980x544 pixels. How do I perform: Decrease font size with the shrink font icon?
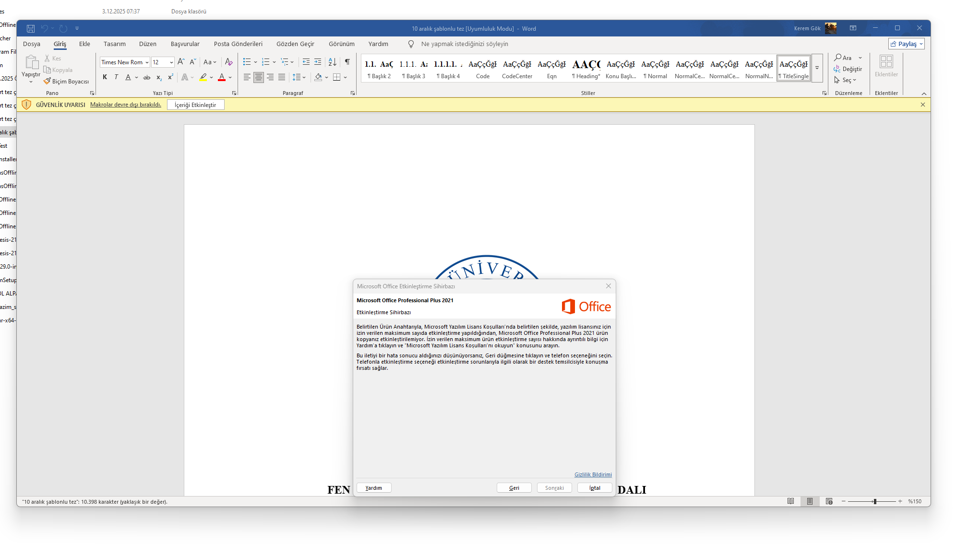tap(193, 62)
